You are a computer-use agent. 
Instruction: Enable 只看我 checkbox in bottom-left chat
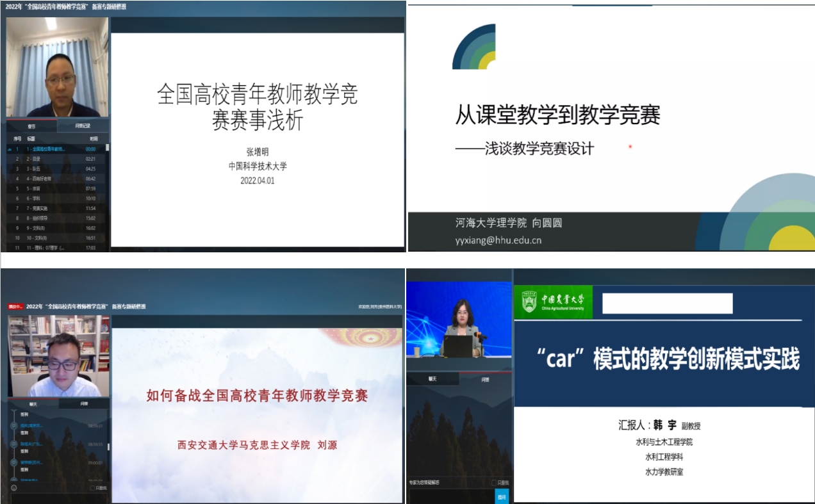(x=93, y=488)
